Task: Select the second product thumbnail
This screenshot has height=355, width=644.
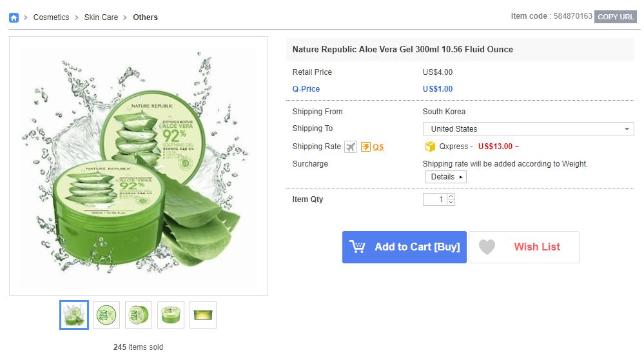Action: [106, 315]
